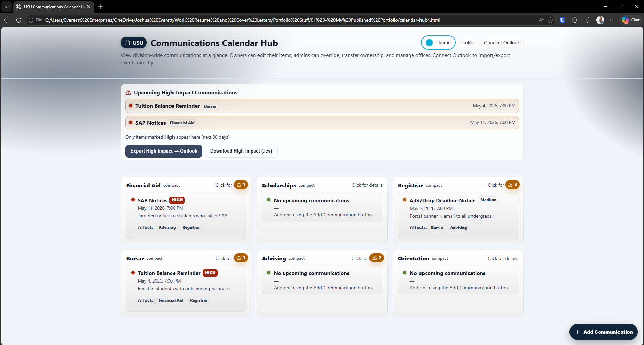Open the browser extensions puzzle icon
This screenshot has width=644, height=345.
click(x=575, y=20)
